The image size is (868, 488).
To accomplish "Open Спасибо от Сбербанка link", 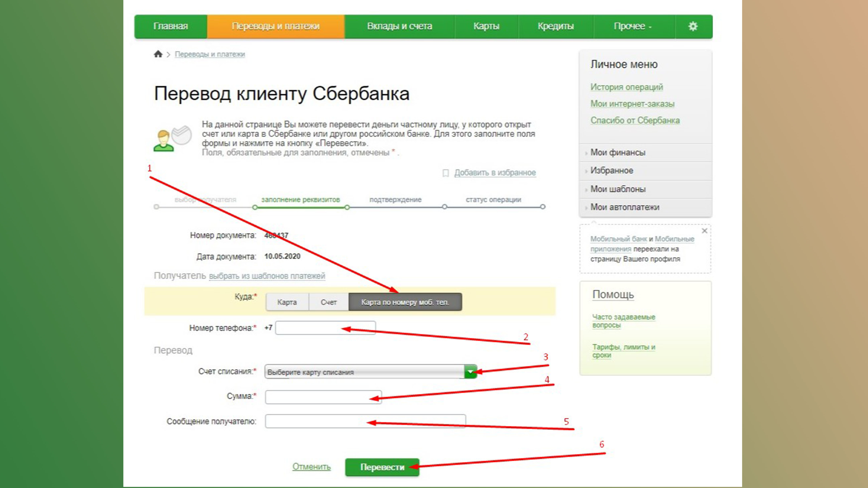I will click(635, 120).
